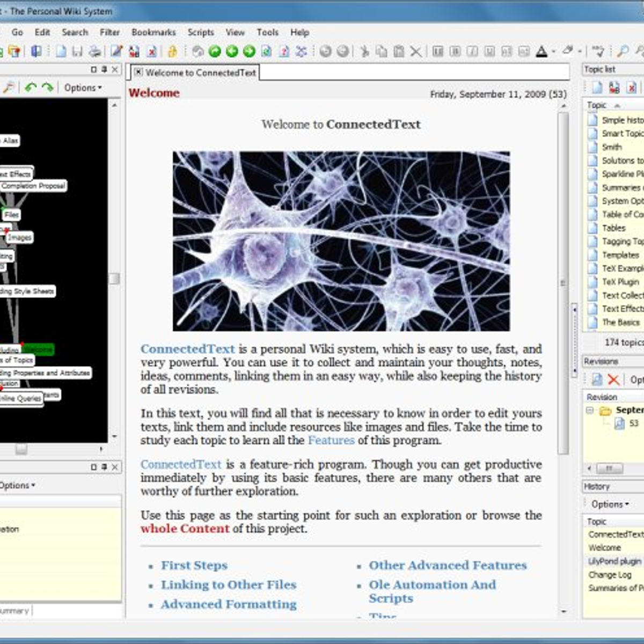
Task: Click the Revisions panel horizontal scrollbar thumb
Action: (610, 469)
